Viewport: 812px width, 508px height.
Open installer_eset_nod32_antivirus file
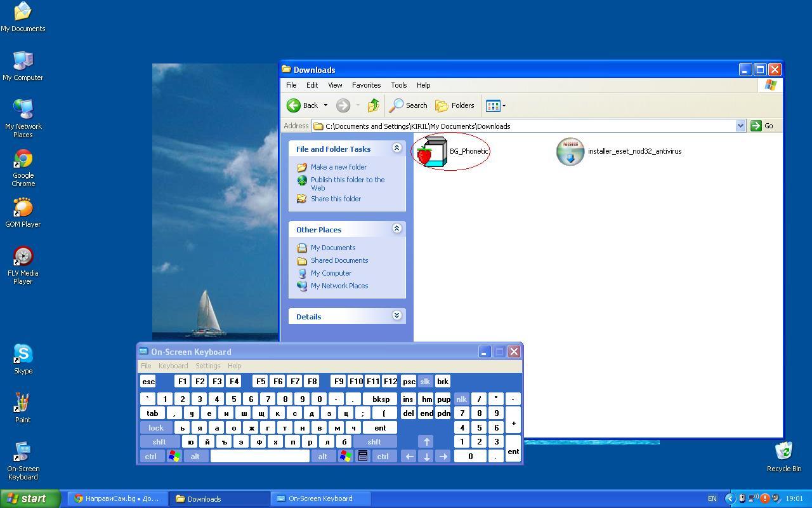pyautogui.click(x=570, y=152)
